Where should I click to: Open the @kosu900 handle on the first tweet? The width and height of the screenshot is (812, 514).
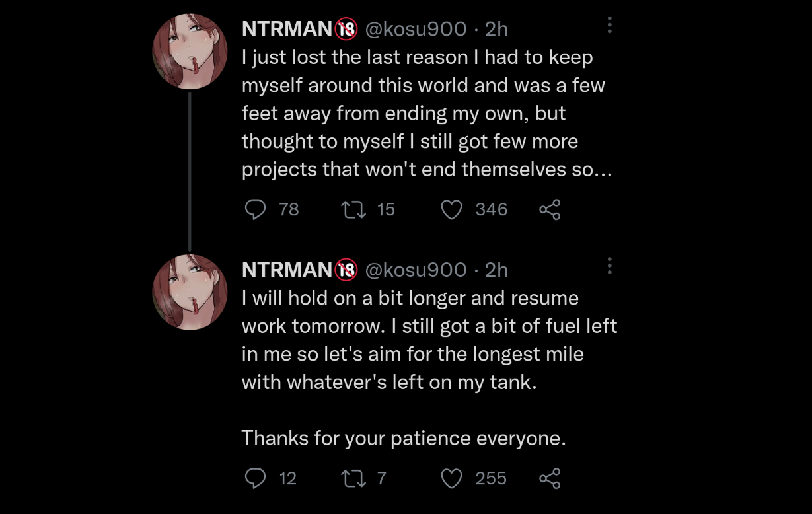click(x=416, y=29)
